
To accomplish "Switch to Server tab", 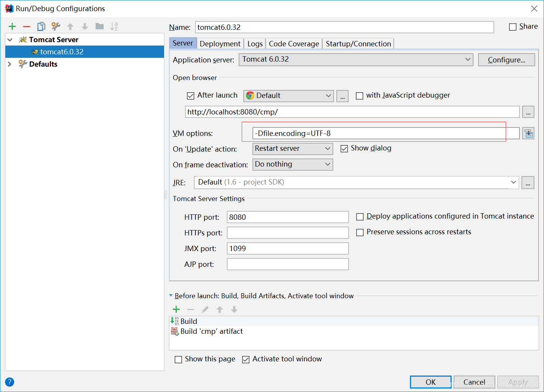I will pyautogui.click(x=183, y=43).
